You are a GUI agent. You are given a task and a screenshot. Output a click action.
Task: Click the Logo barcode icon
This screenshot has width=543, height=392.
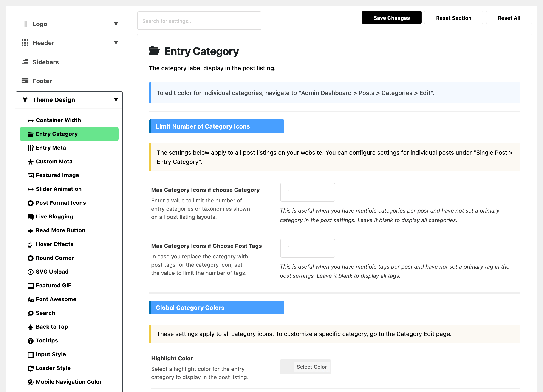pyautogui.click(x=25, y=24)
